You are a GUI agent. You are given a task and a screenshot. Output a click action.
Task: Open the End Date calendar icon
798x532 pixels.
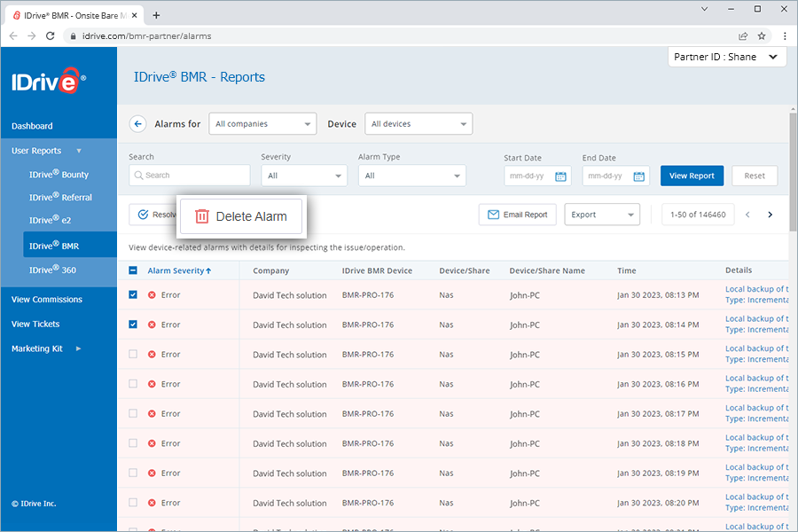coord(638,176)
